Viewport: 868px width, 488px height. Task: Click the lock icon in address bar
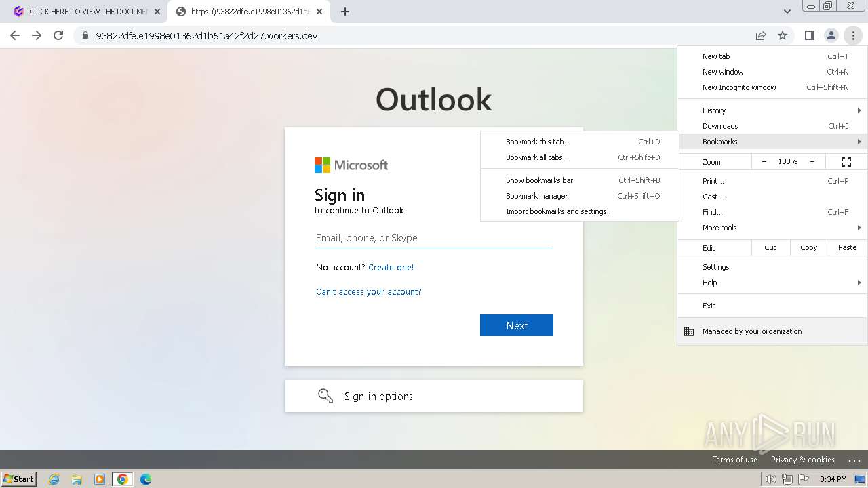tap(85, 35)
